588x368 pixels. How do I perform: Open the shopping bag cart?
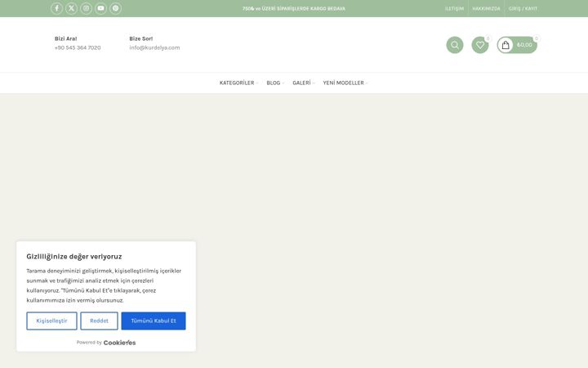[x=517, y=45]
